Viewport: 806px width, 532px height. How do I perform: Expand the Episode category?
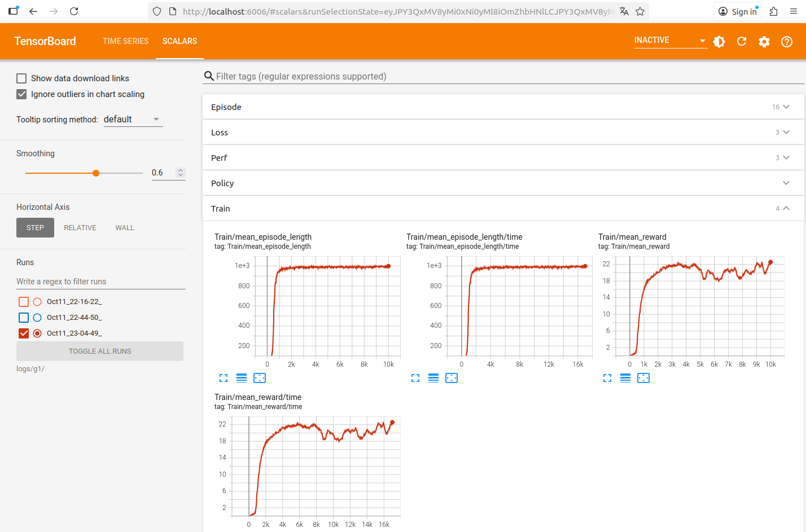[503, 107]
